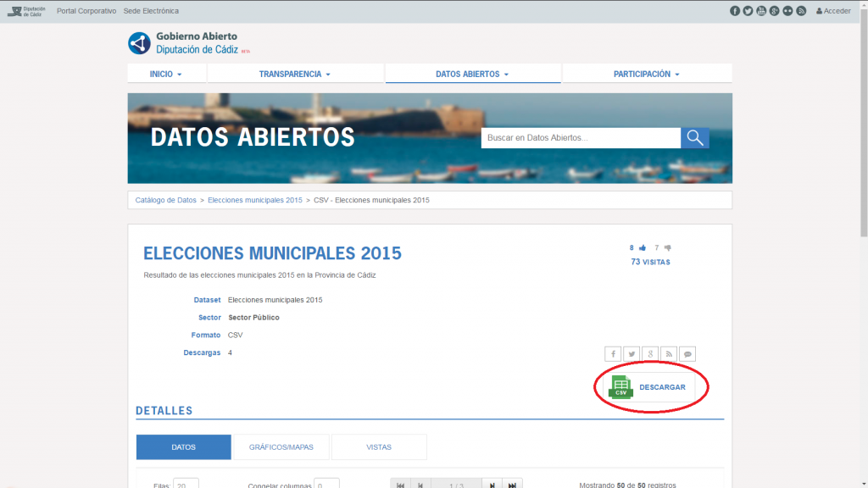Click the Sector Público value
Viewport: 868px width, 488px height.
(x=253, y=318)
